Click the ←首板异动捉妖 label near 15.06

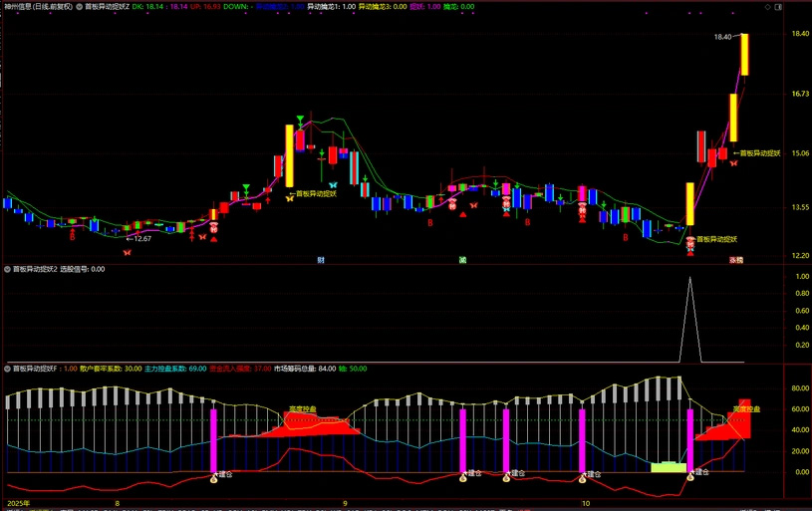tap(756, 153)
